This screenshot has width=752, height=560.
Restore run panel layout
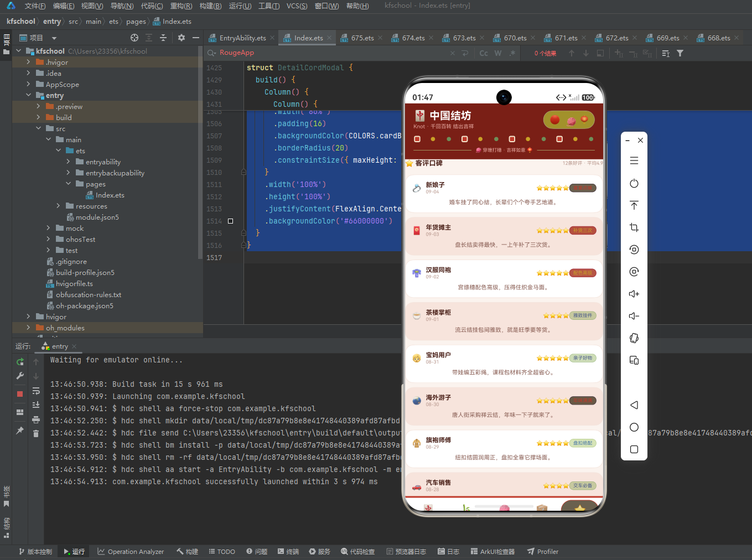pyautogui.click(x=20, y=412)
